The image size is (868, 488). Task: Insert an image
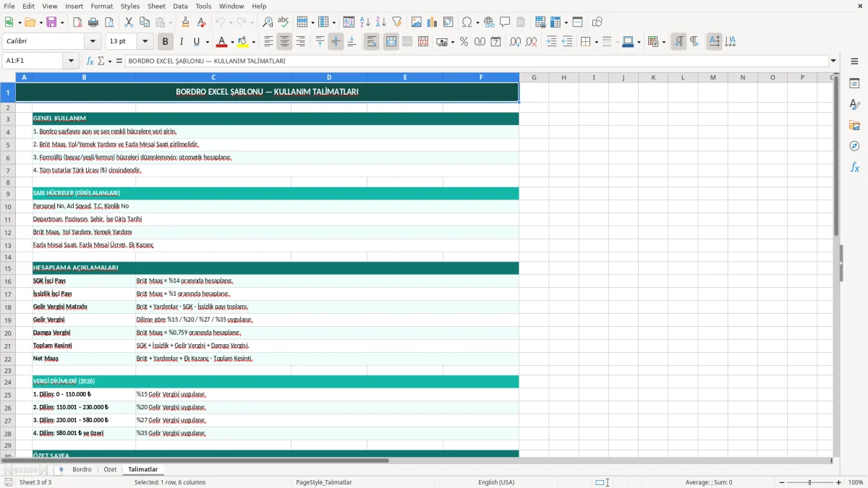pyautogui.click(x=417, y=22)
